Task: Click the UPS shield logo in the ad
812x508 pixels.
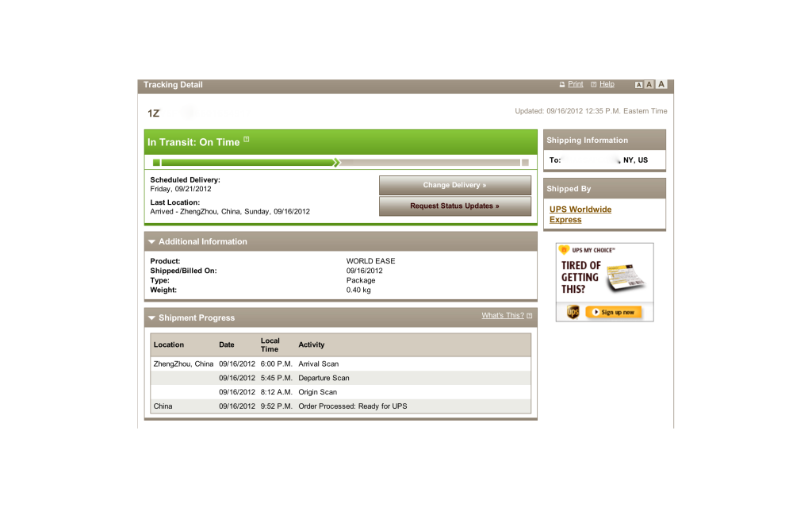Action: (573, 312)
